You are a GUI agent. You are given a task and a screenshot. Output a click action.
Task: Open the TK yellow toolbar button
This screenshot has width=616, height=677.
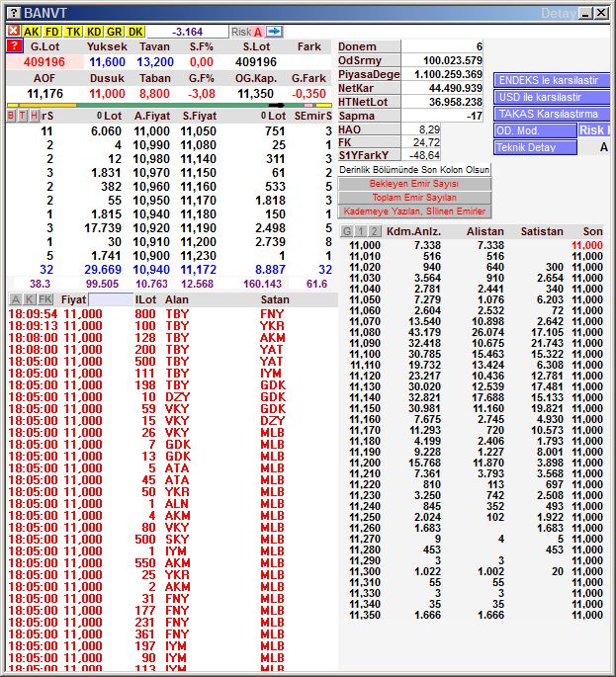(x=72, y=32)
